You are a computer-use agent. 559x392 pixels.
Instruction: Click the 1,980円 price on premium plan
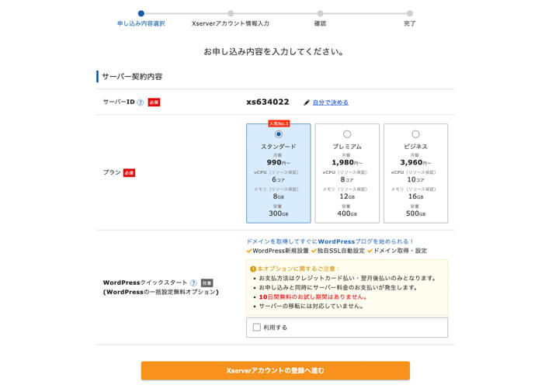pos(347,162)
